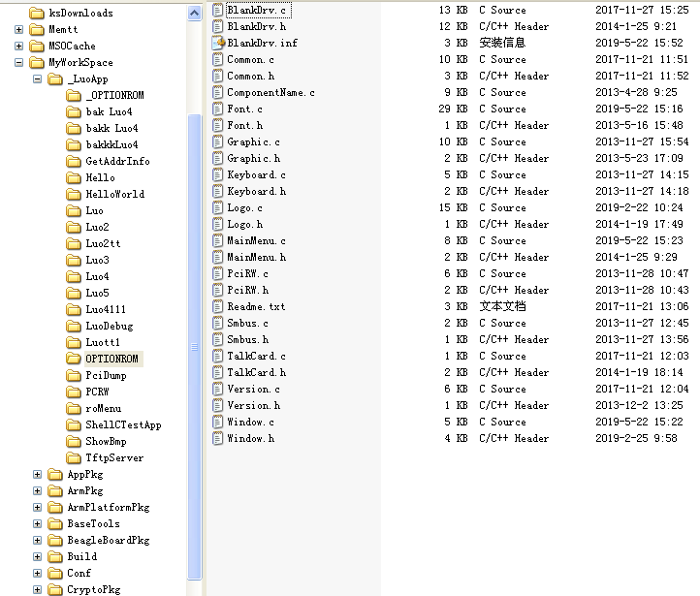Expand the Conf folder node
The width and height of the screenshot is (700, 596).
click(38, 574)
